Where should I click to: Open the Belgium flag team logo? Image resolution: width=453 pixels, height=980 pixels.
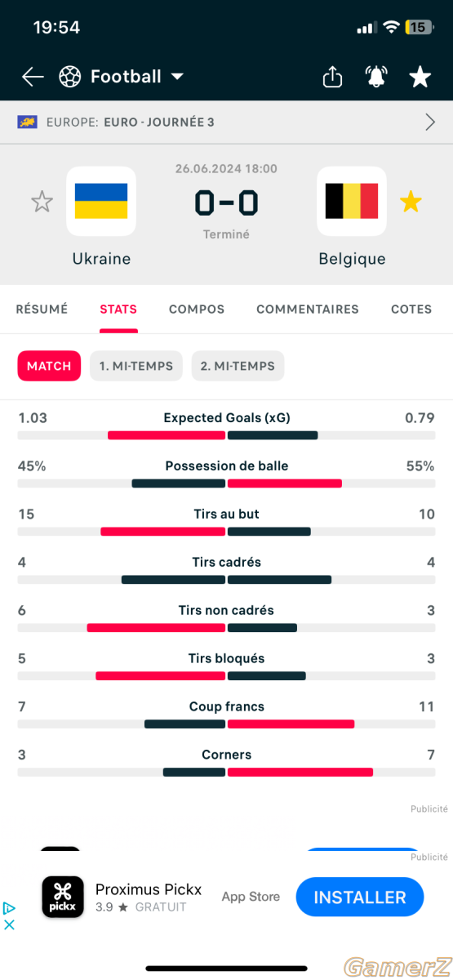tap(352, 201)
